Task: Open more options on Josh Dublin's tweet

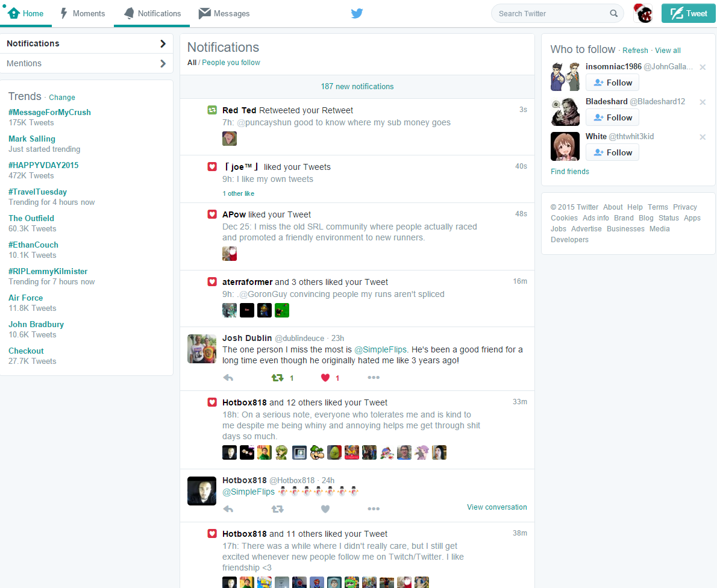Action: [x=374, y=378]
